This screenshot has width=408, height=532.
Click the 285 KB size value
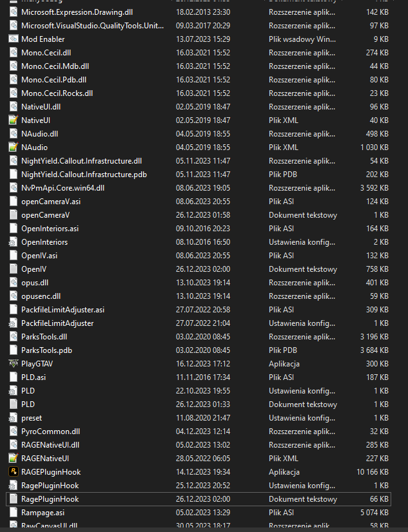tap(377, 445)
